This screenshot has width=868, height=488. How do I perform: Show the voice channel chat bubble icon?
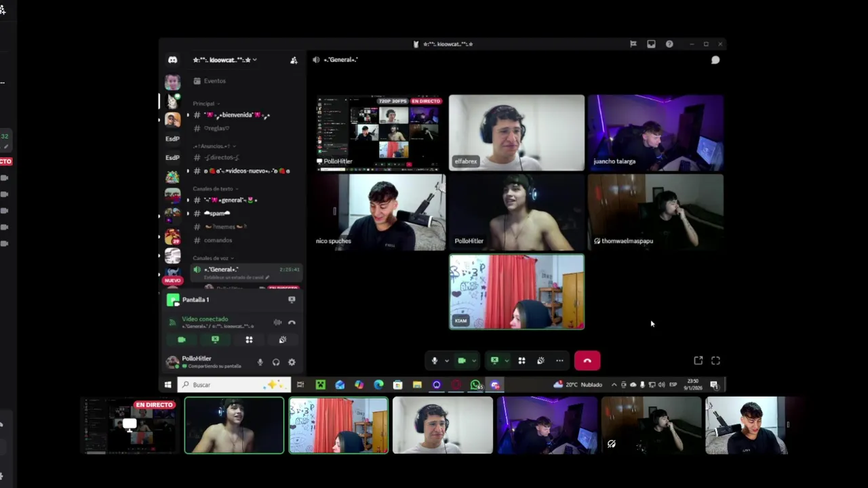pos(715,60)
